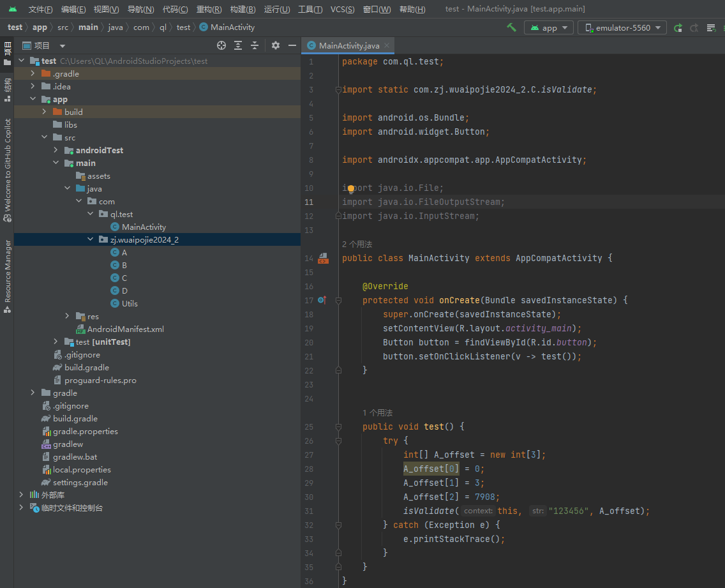Collapse all nodes in the project tree
Viewport: 725px width, 588px height.
(255, 45)
